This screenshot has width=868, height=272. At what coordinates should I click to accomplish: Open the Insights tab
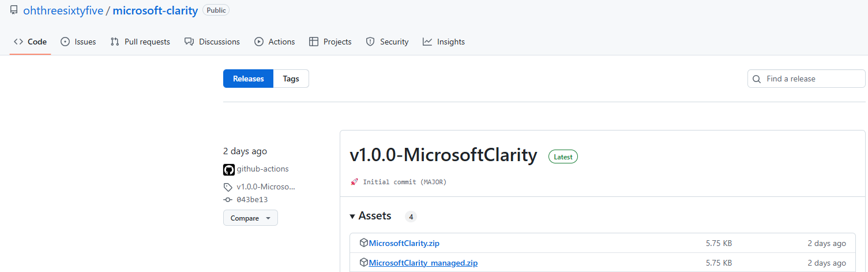point(444,42)
